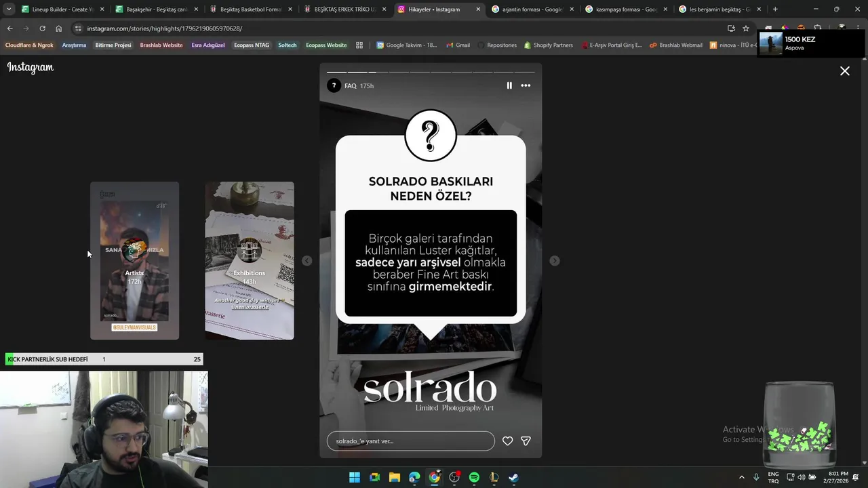Open the story three-dots options menu
The image size is (868, 488).
click(x=526, y=85)
